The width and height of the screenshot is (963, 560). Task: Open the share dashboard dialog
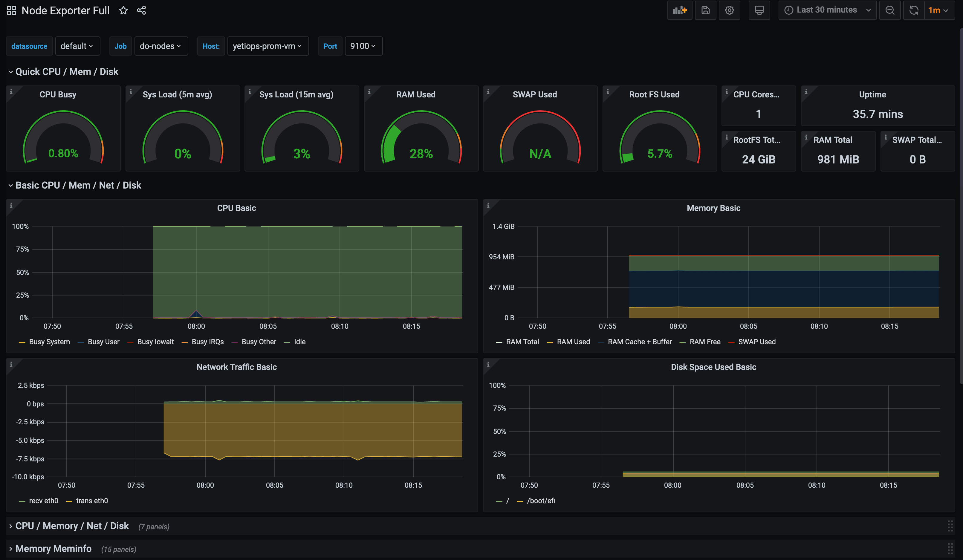click(x=141, y=10)
